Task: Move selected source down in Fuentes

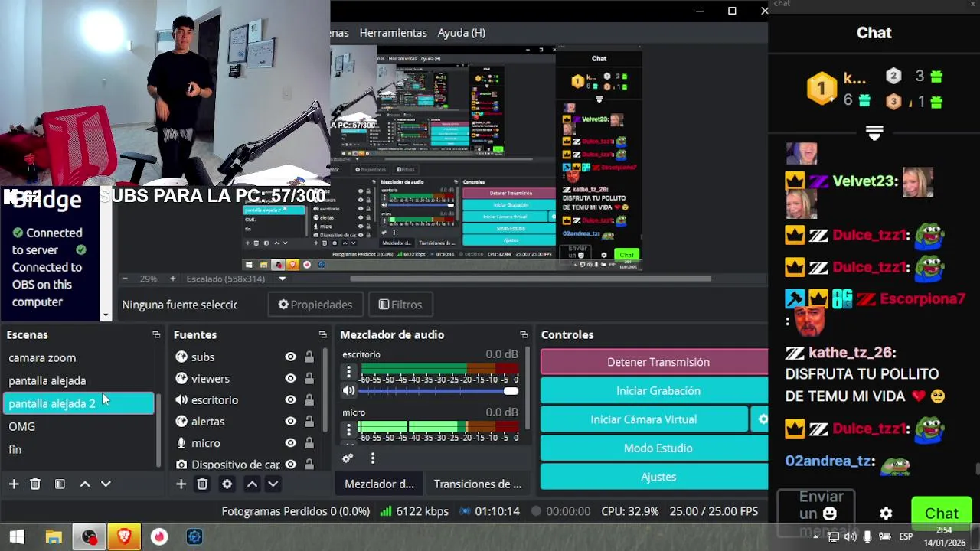Action: [x=273, y=484]
